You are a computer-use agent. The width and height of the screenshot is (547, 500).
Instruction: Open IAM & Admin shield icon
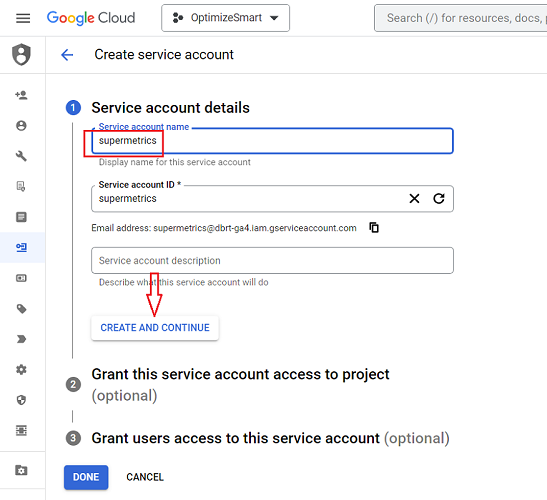[x=21, y=54]
